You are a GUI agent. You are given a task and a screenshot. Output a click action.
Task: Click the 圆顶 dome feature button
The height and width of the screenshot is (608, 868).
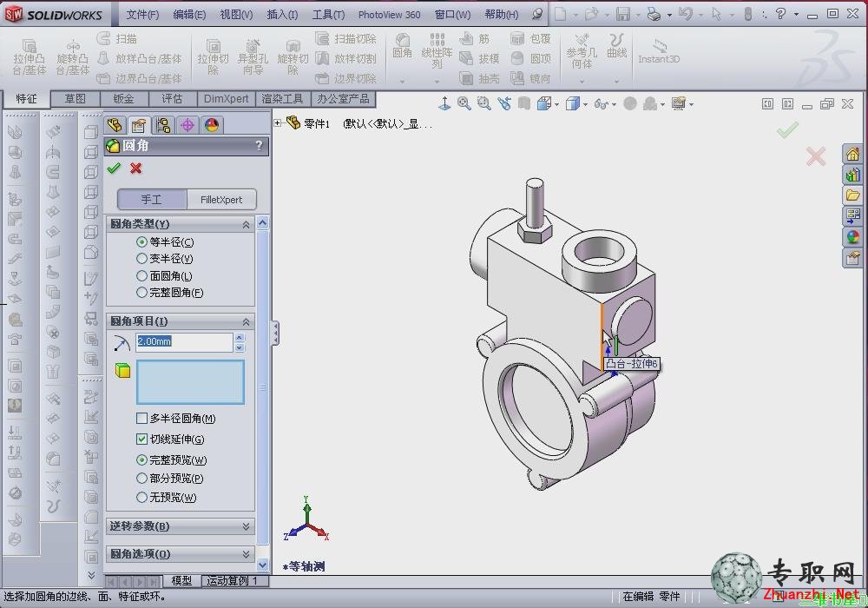point(531,59)
